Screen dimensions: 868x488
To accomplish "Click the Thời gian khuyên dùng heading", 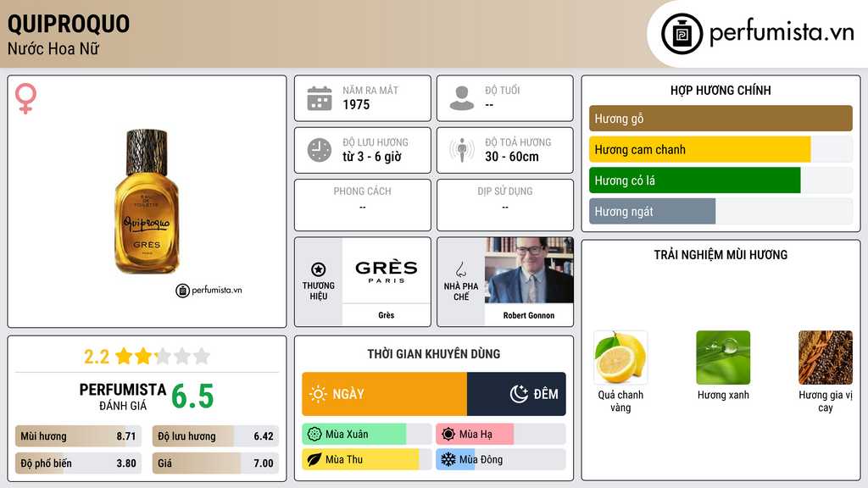I will coord(434,354).
